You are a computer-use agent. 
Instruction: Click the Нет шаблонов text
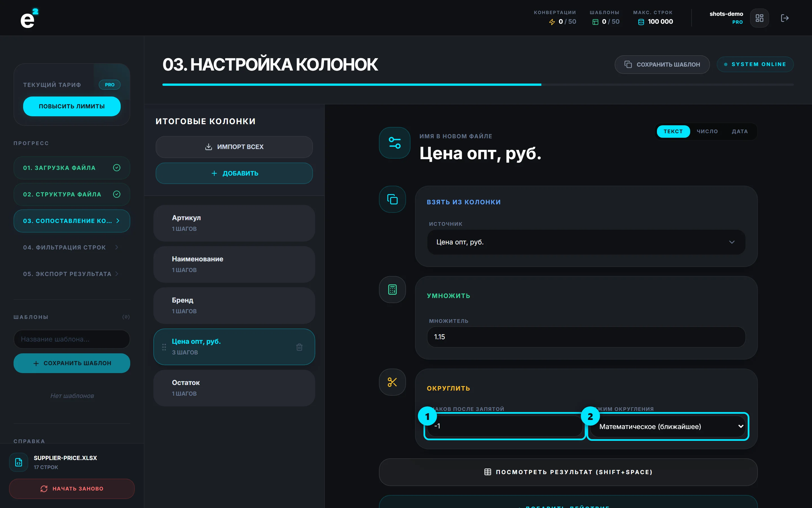72,396
